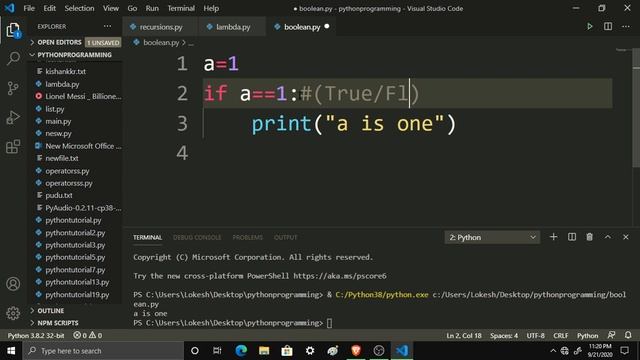Change encoding via UTF-8 indicator
The height and width of the screenshot is (360, 640).
point(536,336)
